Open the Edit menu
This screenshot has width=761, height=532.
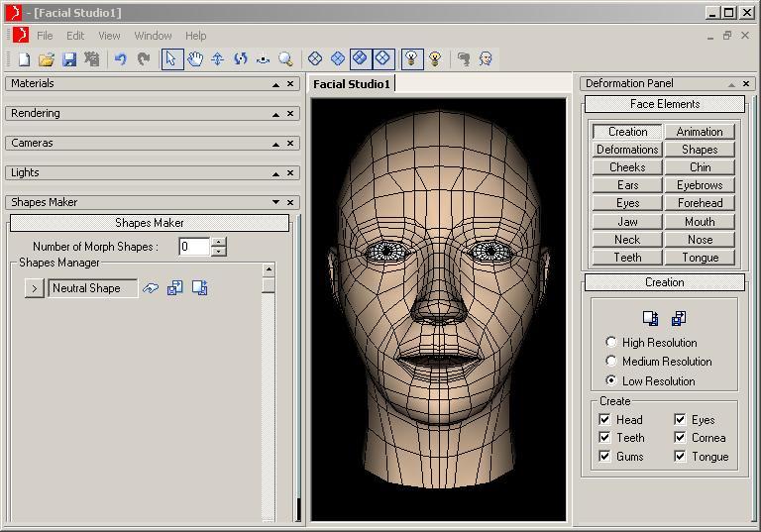tap(75, 36)
